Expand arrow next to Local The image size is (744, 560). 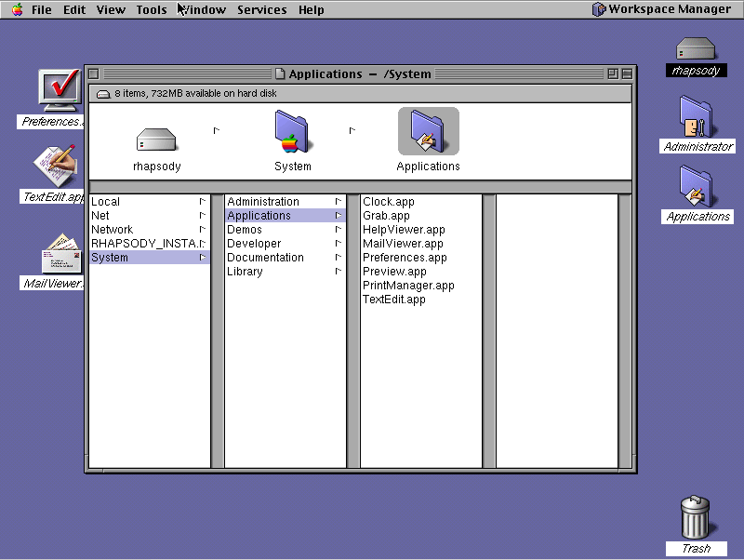(203, 201)
